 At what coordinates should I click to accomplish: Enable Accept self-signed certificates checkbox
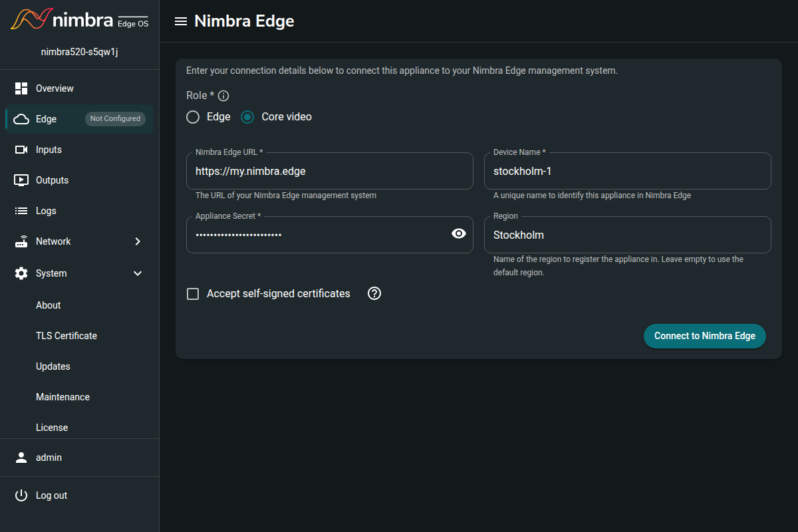click(x=193, y=294)
